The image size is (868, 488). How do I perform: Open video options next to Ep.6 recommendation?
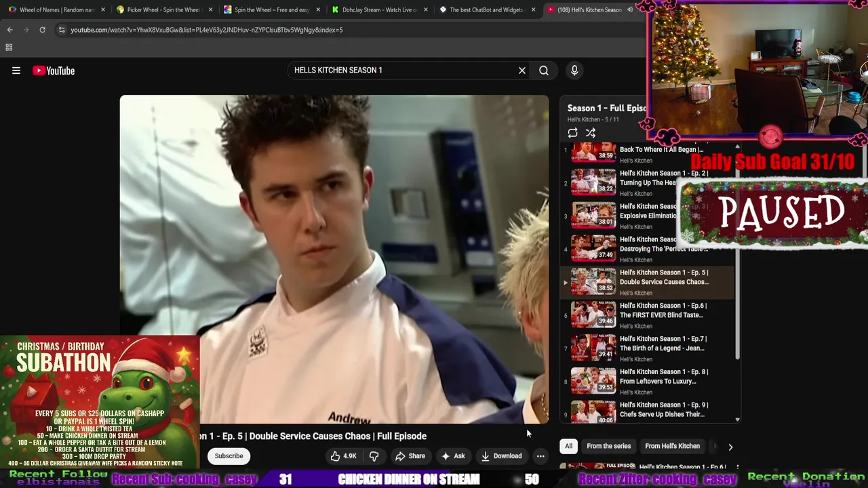(737, 467)
